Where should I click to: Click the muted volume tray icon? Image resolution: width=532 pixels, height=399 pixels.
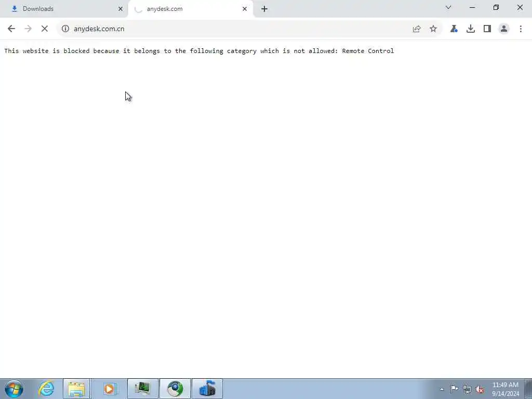point(480,390)
